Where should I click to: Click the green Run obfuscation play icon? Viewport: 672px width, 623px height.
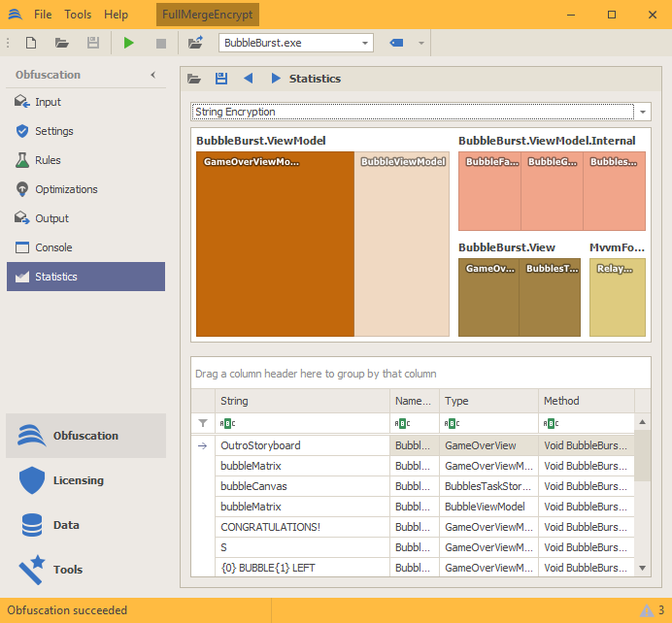pyautogui.click(x=129, y=43)
